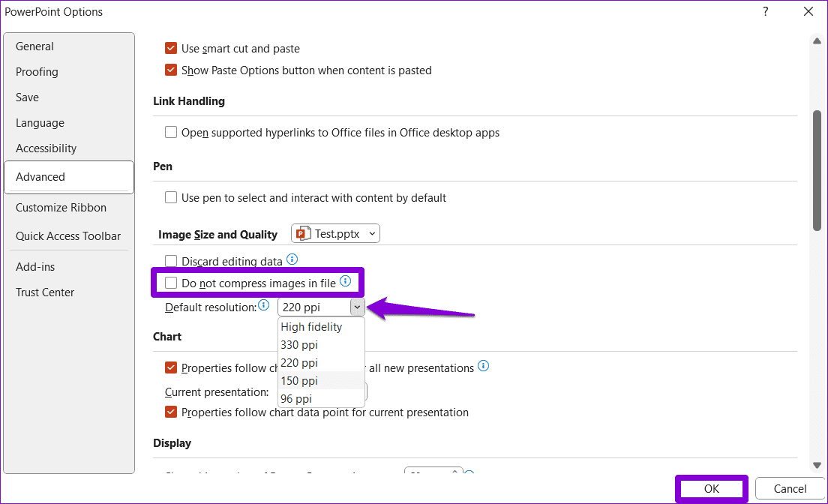Check the Discard editing data box
The width and height of the screenshot is (828, 504).
171,262
